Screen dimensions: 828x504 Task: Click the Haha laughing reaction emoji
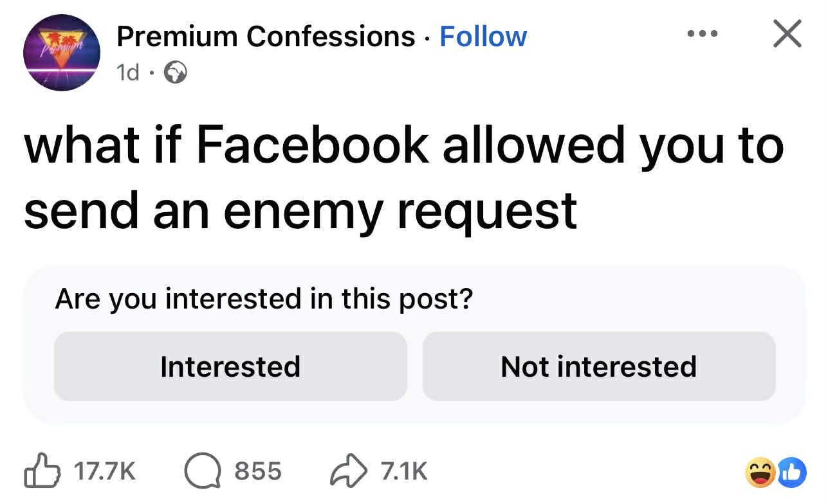760,474
